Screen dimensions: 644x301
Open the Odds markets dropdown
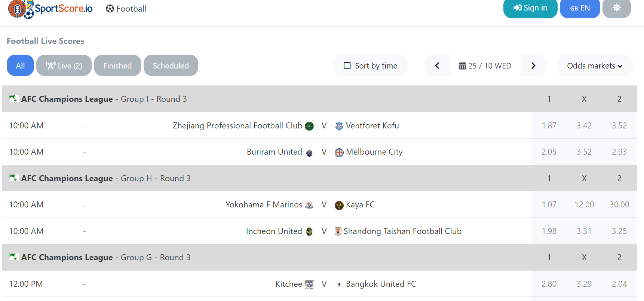point(594,65)
